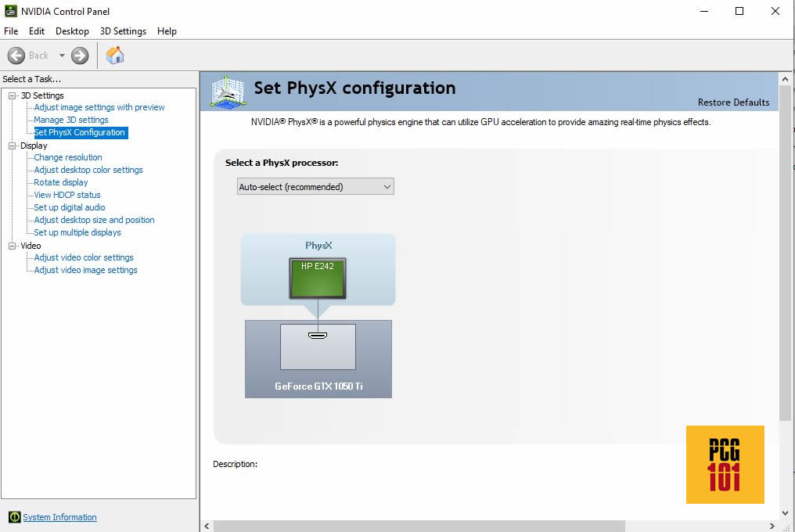Select Manage 3D settings task

coord(71,120)
